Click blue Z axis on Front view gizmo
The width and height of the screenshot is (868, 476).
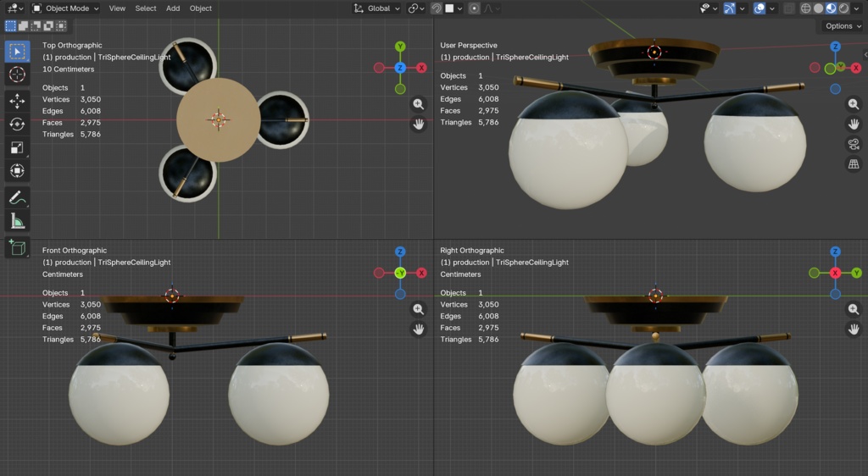(x=400, y=252)
